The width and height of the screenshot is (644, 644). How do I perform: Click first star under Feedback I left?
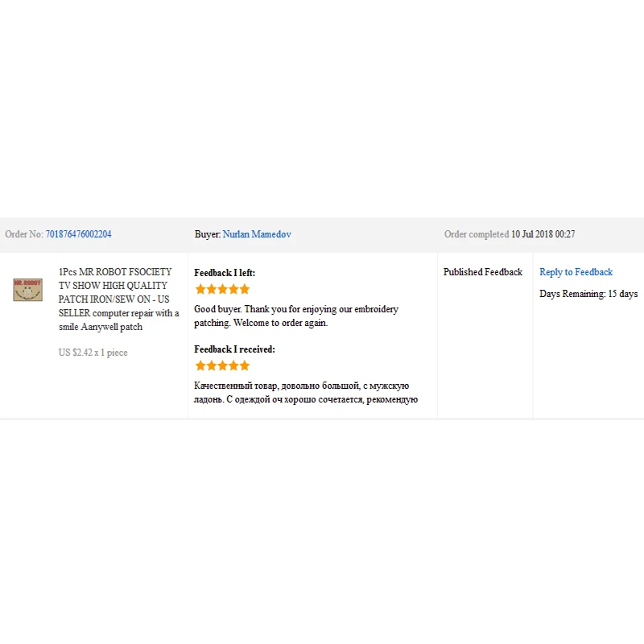tap(200, 289)
